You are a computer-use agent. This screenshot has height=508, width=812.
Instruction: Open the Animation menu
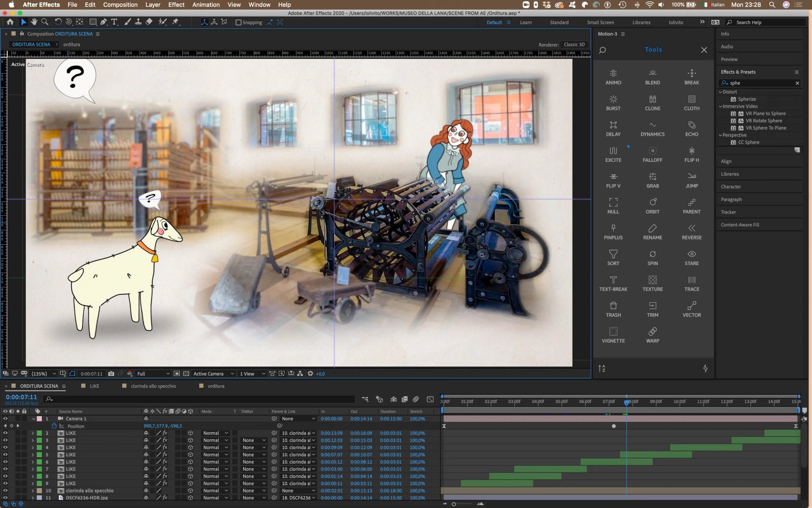(206, 4)
